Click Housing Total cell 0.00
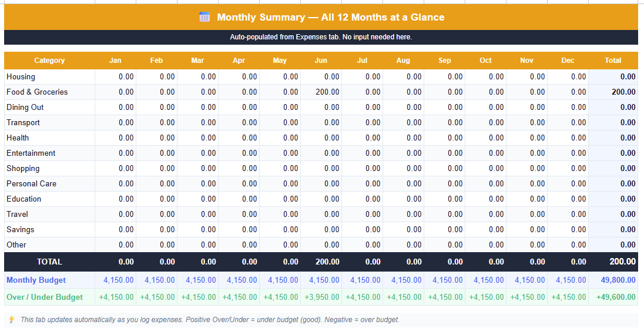This screenshot has width=644, height=328. [x=613, y=77]
